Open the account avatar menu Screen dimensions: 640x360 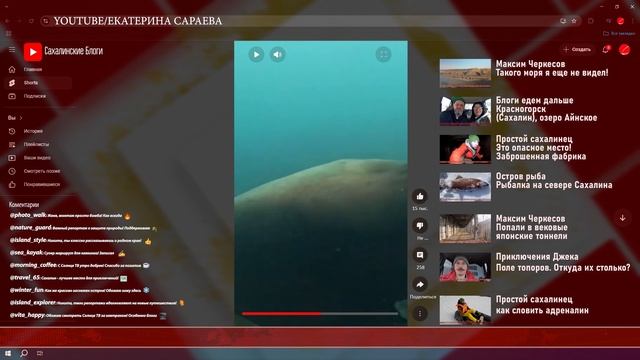point(624,49)
